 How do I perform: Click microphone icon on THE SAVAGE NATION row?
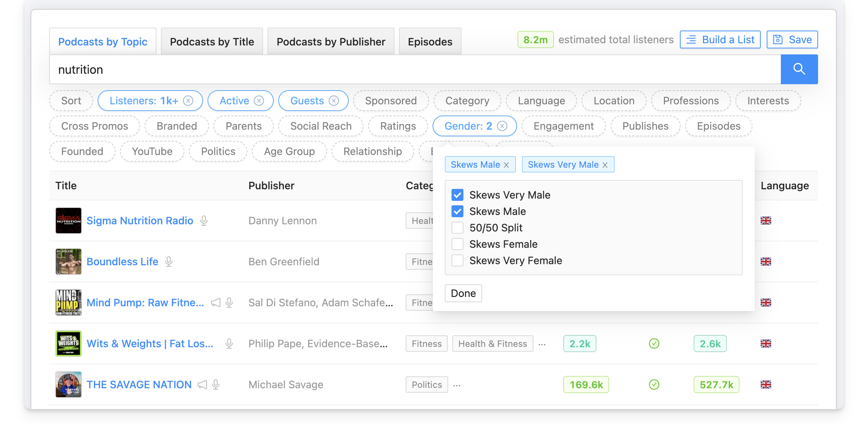(216, 385)
